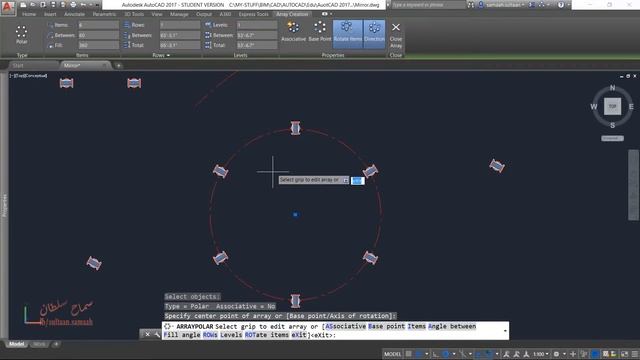The height and width of the screenshot is (360, 640).
Task: Edit the Fill angle field
Action: point(98,45)
